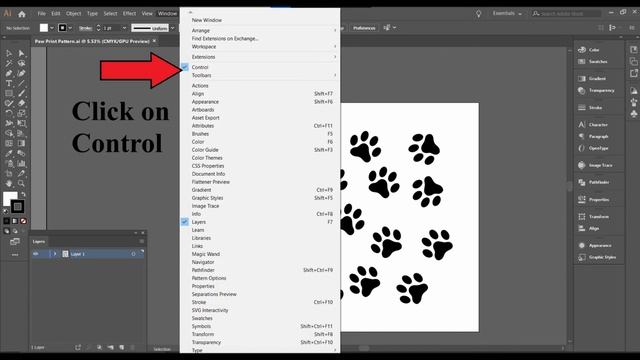Viewport: 640px width, 360px height.
Task: Select the Lasso tool
Action: point(21,63)
